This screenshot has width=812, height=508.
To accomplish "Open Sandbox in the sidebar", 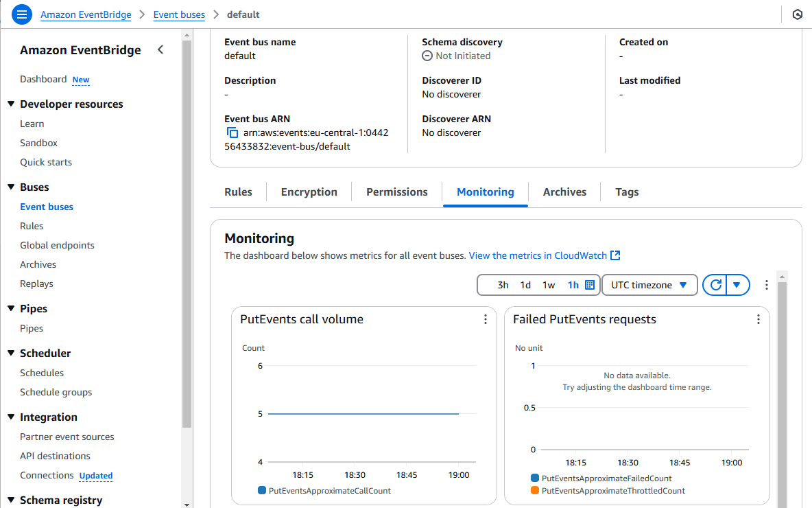I will pyautogui.click(x=39, y=143).
